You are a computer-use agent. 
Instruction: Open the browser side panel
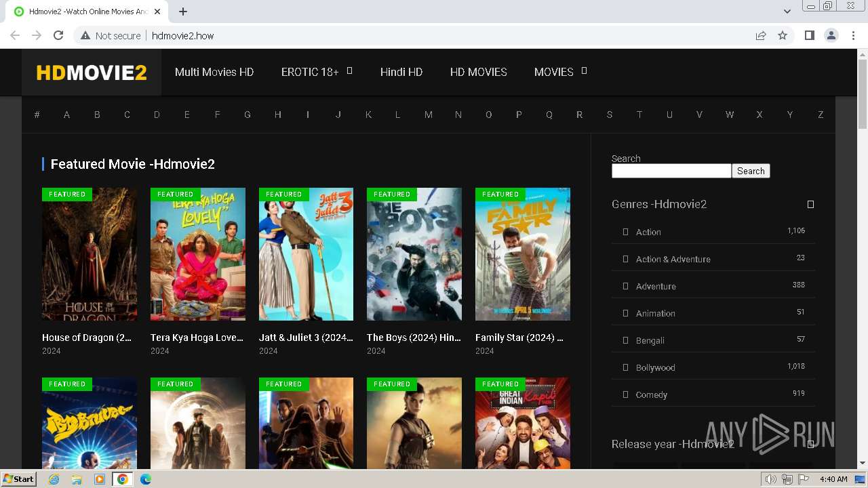coord(809,35)
